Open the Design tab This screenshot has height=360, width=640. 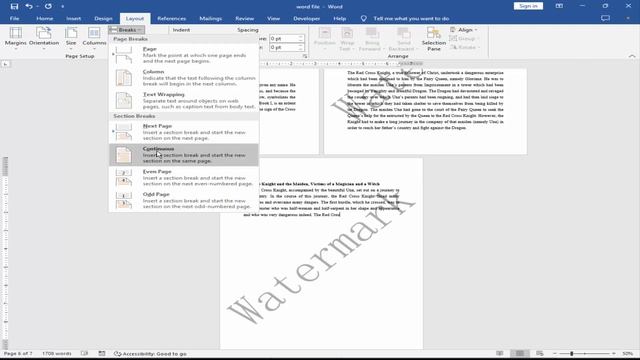click(x=103, y=18)
